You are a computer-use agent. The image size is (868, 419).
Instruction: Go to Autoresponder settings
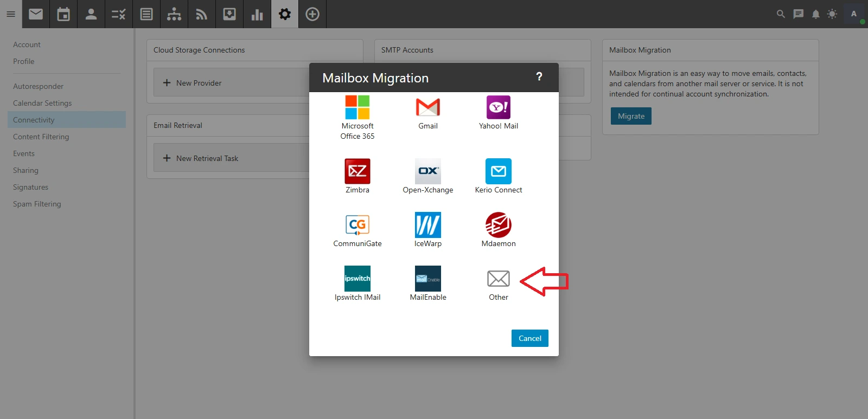38,86
